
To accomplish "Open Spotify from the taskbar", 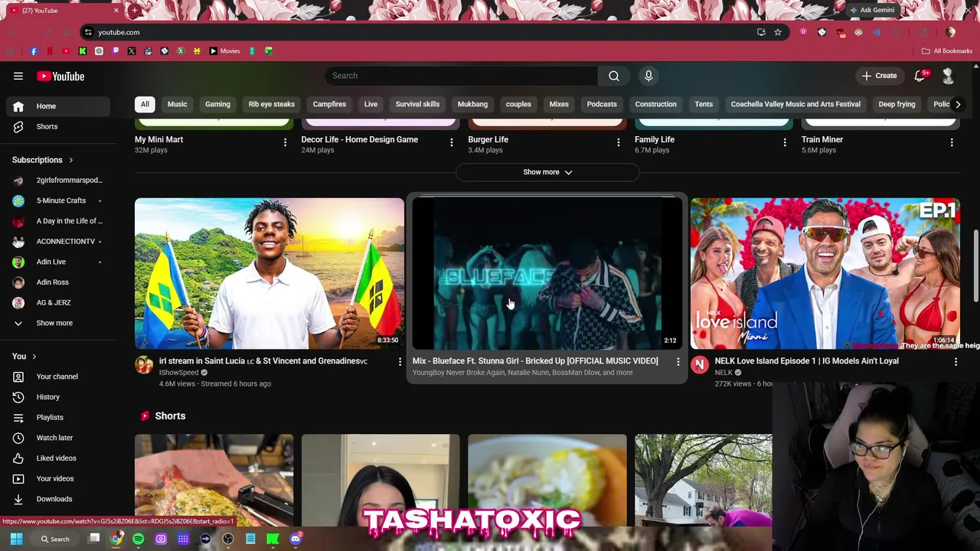I will pyautogui.click(x=138, y=539).
